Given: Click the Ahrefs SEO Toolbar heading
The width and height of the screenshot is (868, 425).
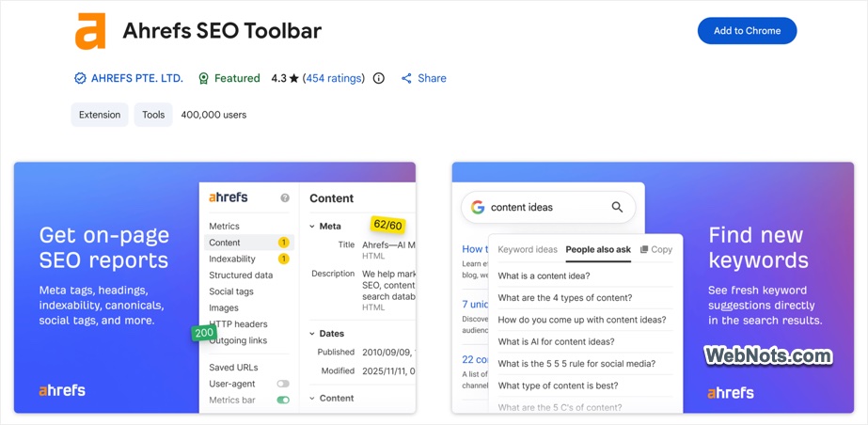Looking at the screenshot, I should point(222,31).
